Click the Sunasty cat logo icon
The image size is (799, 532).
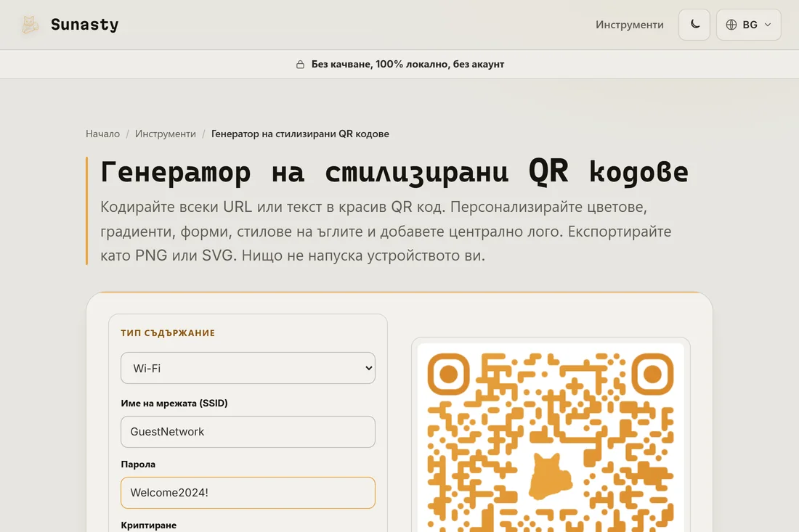pyautogui.click(x=30, y=25)
